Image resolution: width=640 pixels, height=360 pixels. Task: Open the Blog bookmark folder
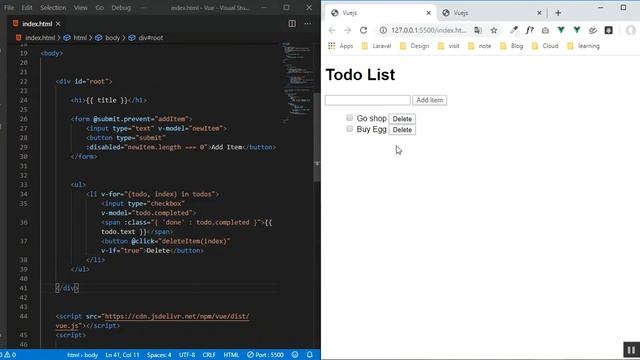pyautogui.click(x=511, y=46)
